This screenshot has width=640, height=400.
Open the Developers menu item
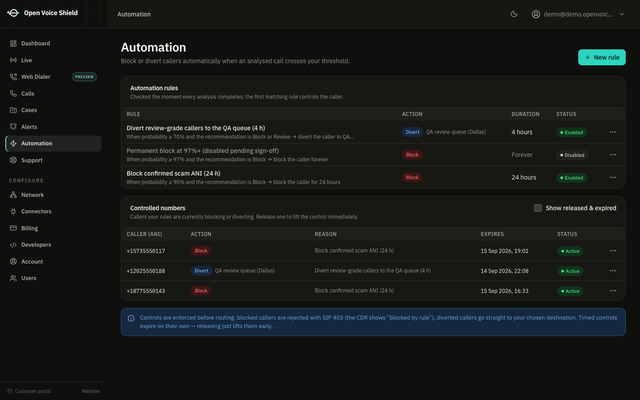(53, 245)
